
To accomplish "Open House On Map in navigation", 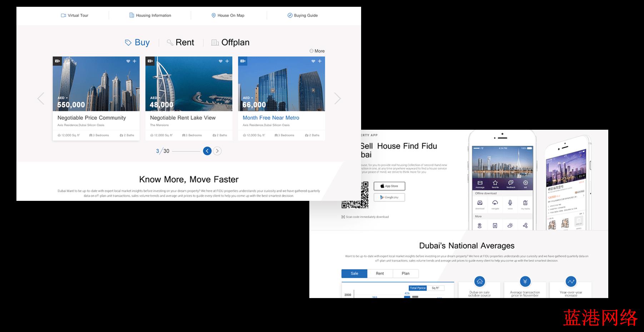I will click(228, 15).
